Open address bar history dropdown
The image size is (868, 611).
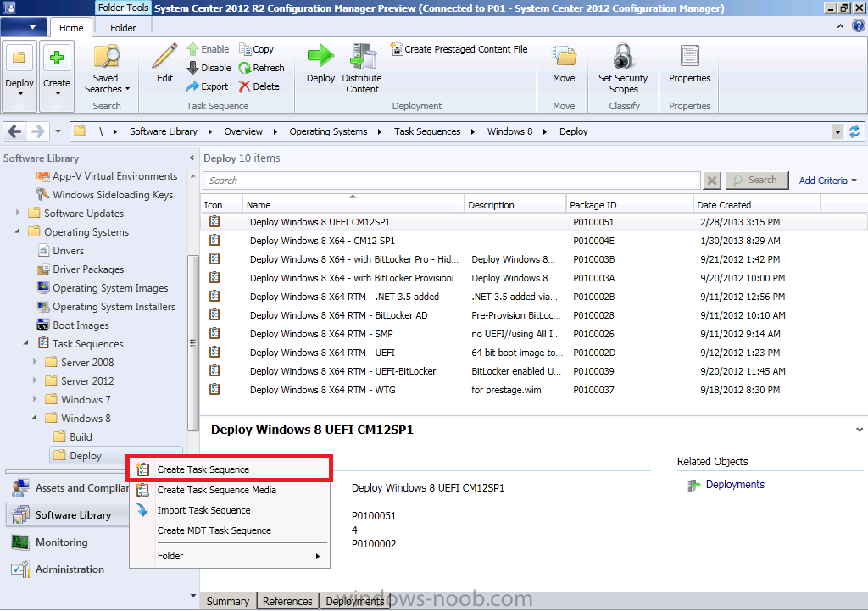coord(837,131)
